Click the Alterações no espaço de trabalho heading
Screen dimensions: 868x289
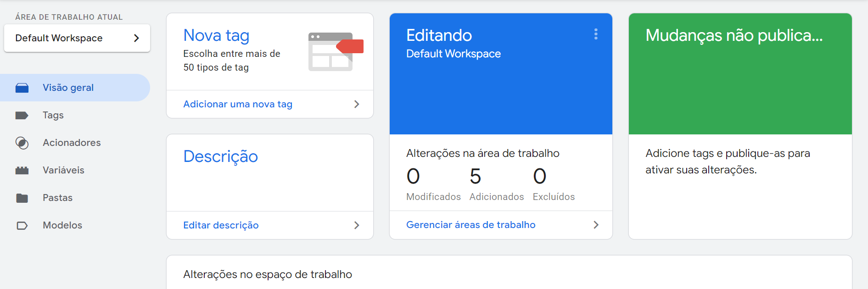coord(268,274)
